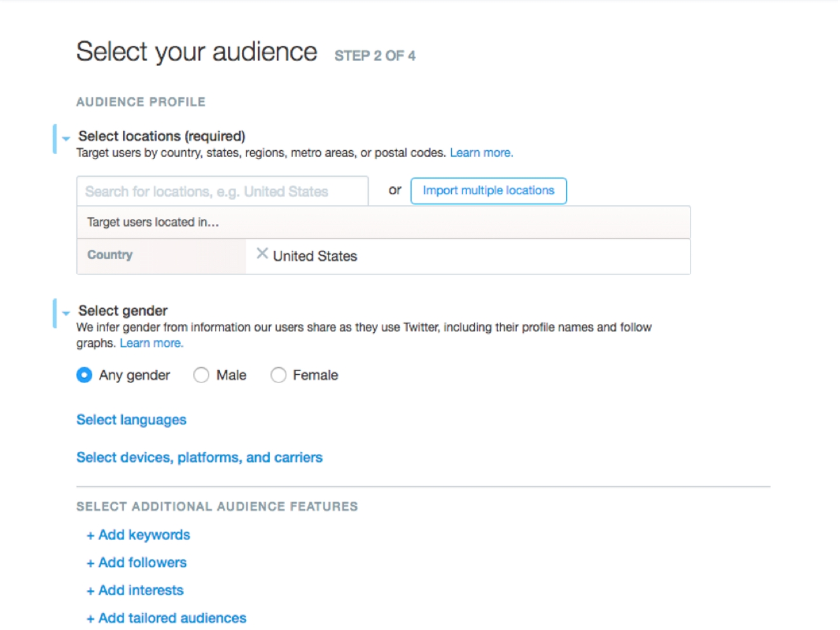Collapse the Select locations section chevron
The height and width of the screenshot is (630, 840).
tap(66, 137)
